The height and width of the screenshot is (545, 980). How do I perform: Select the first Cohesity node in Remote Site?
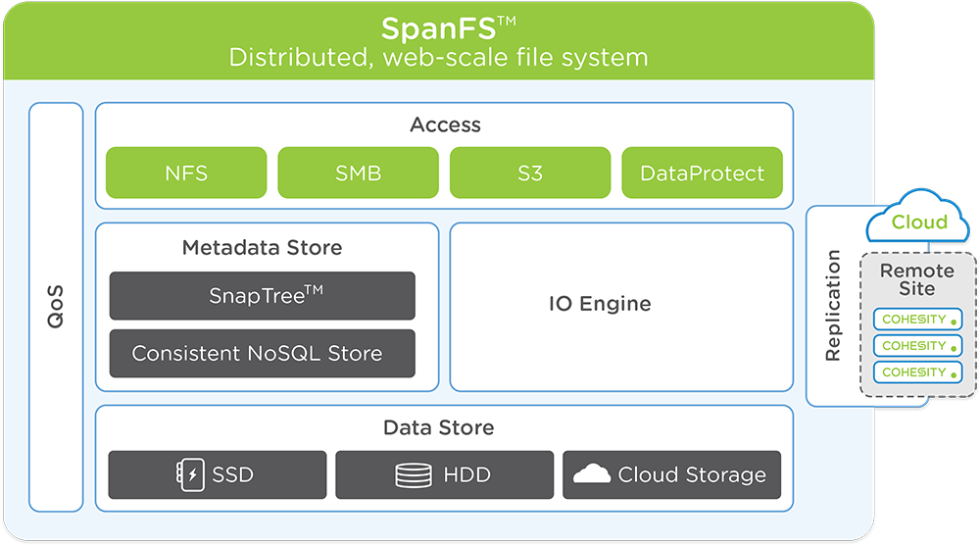coord(918,320)
